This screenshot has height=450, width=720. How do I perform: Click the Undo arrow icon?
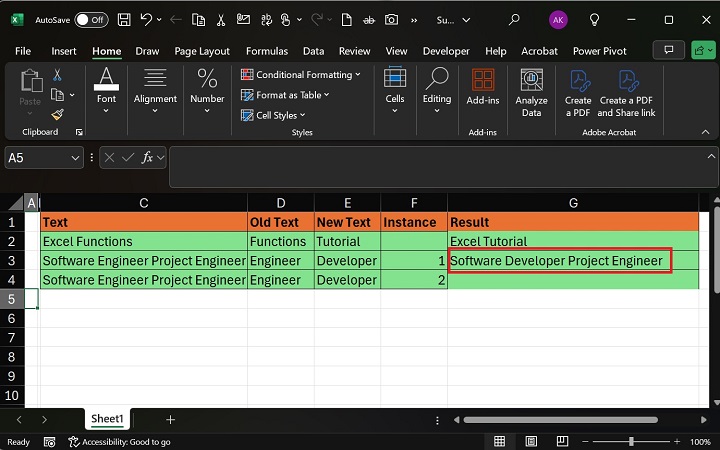tap(147, 19)
